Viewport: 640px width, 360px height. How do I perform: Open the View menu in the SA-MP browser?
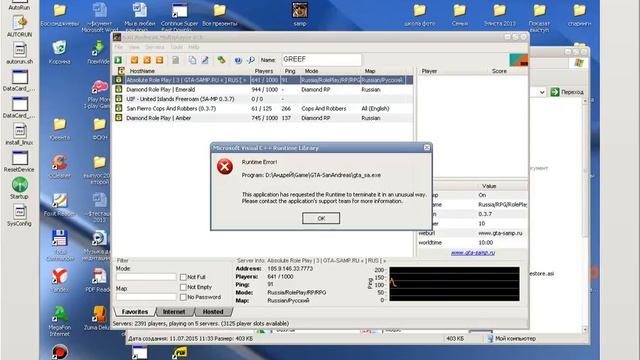(x=134, y=47)
